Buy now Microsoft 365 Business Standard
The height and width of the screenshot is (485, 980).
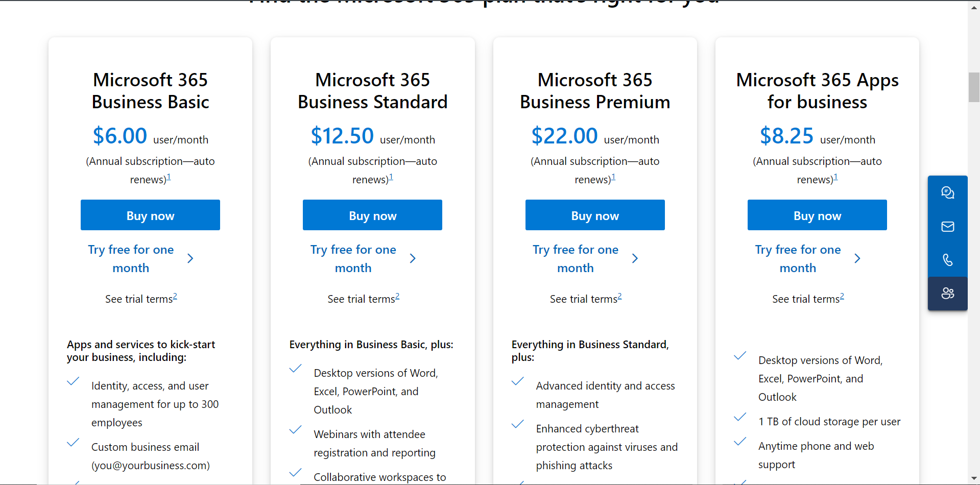[x=372, y=215]
